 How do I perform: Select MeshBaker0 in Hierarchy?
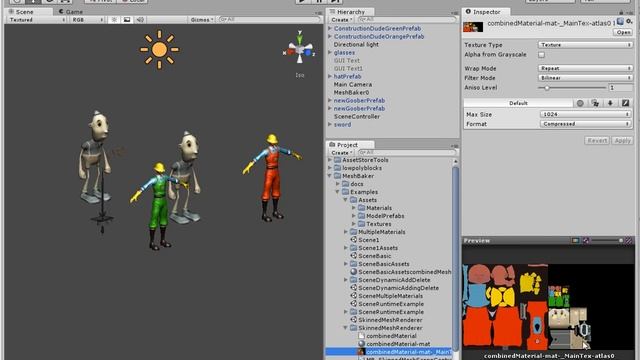tap(351, 92)
